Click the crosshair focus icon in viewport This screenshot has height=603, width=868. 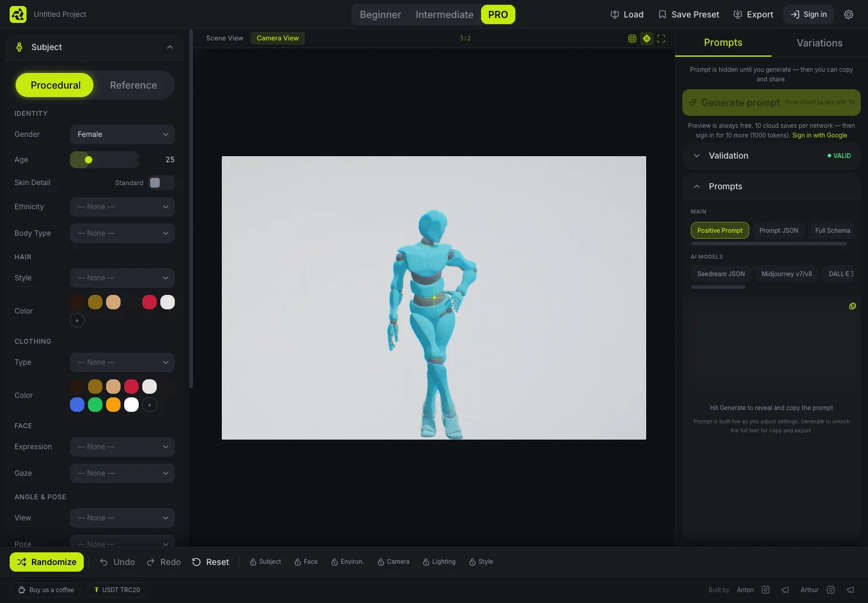tap(647, 39)
